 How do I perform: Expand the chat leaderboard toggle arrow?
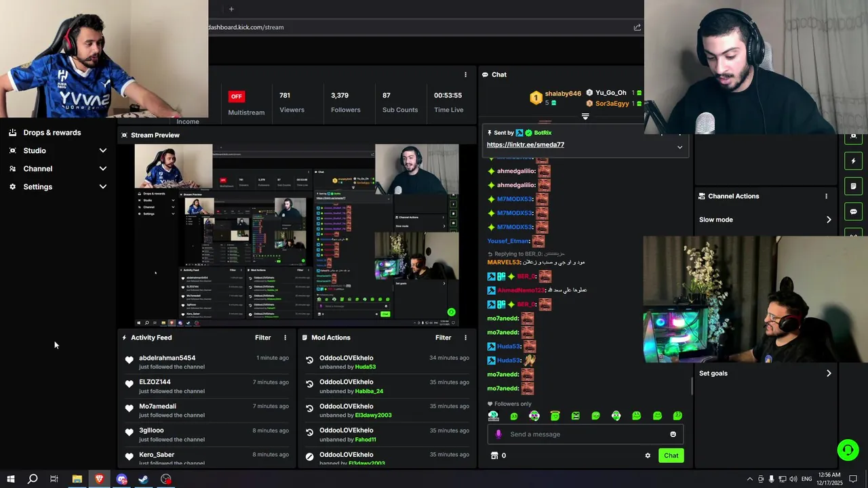coord(585,117)
